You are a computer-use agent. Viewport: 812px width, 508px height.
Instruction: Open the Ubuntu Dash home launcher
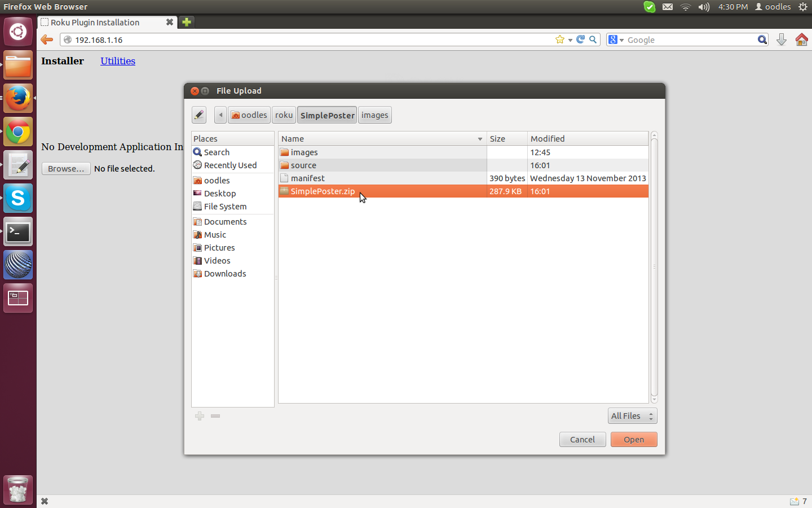(18, 32)
